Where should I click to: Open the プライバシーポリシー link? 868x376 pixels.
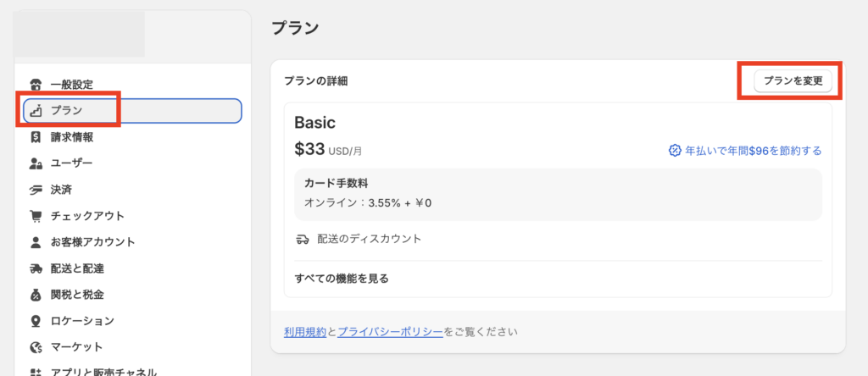tap(390, 332)
